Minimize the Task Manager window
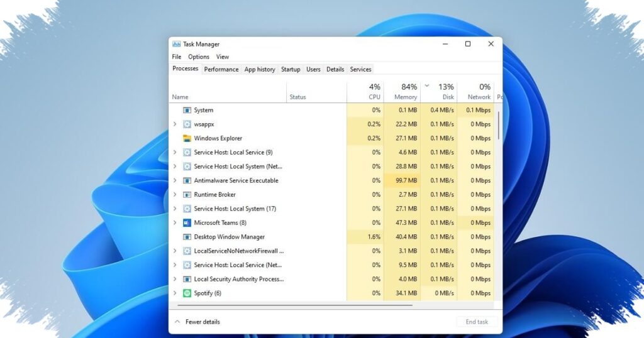The image size is (644, 338). 445,44
